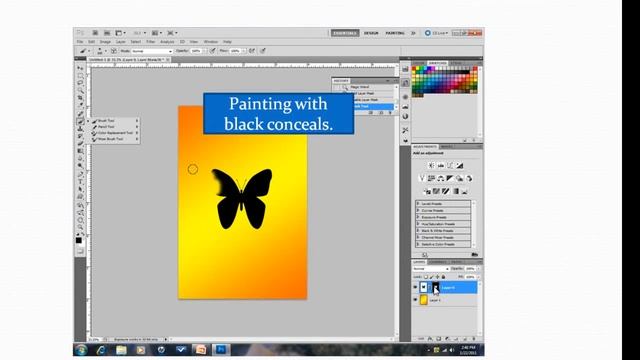Select the Move tool in the toolbox
Viewport: 640px width, 360px height.
tap(80, 68)
